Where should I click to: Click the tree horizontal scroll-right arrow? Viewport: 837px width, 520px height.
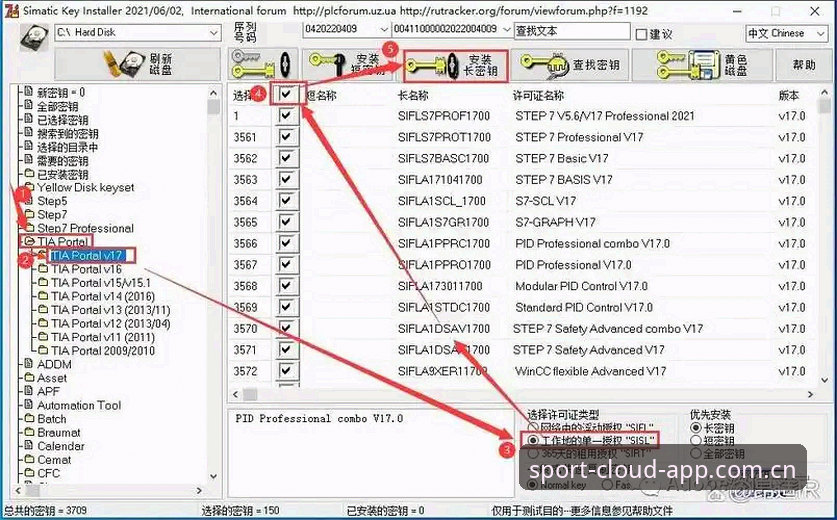199,490
